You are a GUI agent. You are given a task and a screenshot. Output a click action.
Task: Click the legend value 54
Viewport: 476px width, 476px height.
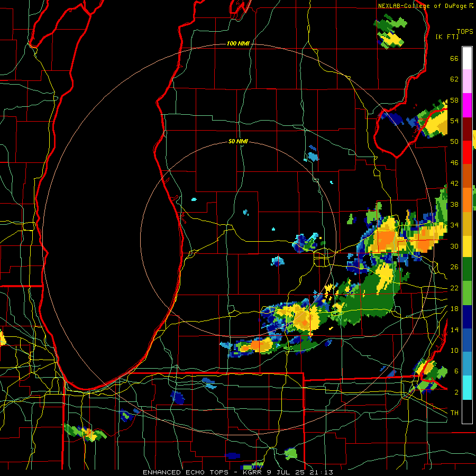click(454, 121)
